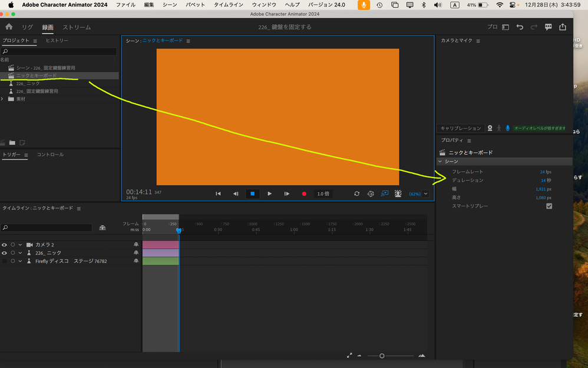Viewport: 588px width, 368px height.
Task: Open the コントロール tab
Action: point(50,155)
